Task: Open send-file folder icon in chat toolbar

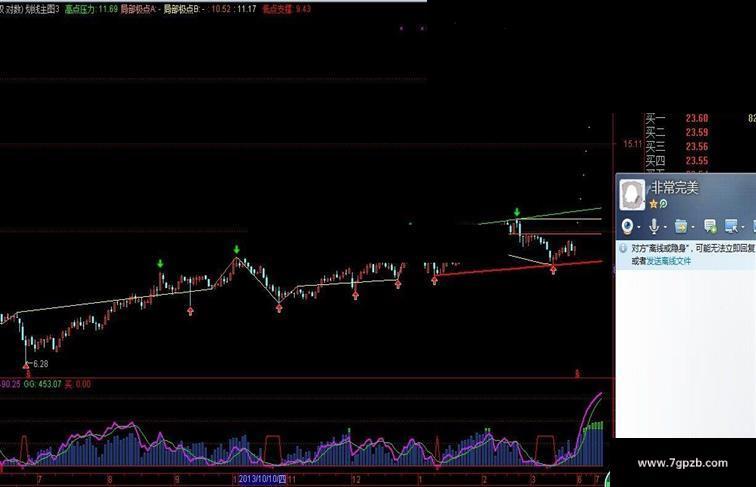Action: pyautogui.click(x=680, y=226)
